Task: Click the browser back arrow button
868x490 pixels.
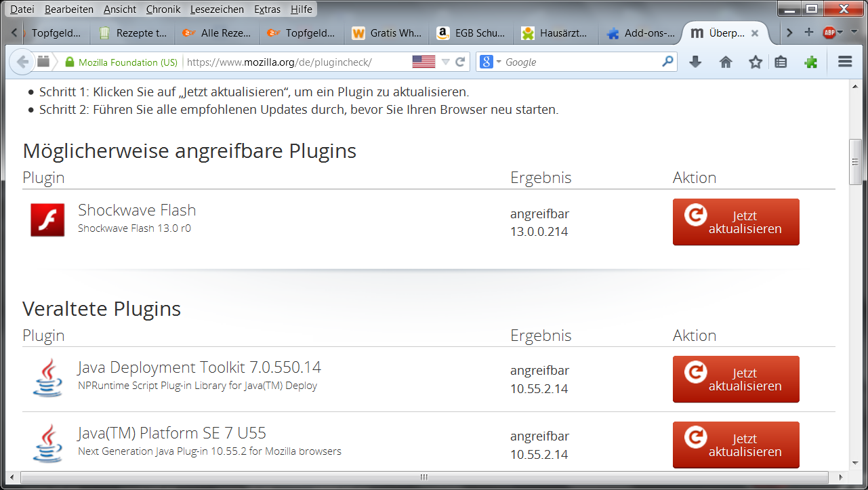Action: (x=22, y=62)
